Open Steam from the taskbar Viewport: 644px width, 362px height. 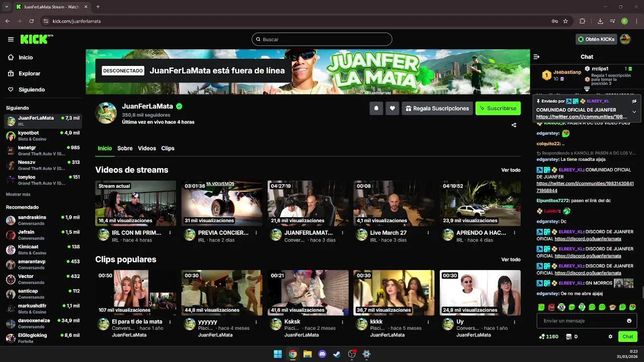point(337,354)
